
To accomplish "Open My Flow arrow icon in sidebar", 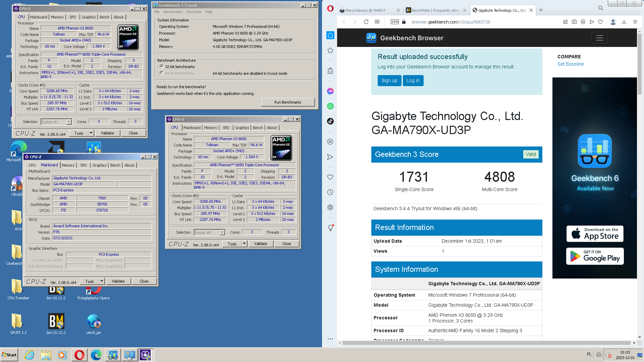I will pyautogui.click(x=330, y=157).
